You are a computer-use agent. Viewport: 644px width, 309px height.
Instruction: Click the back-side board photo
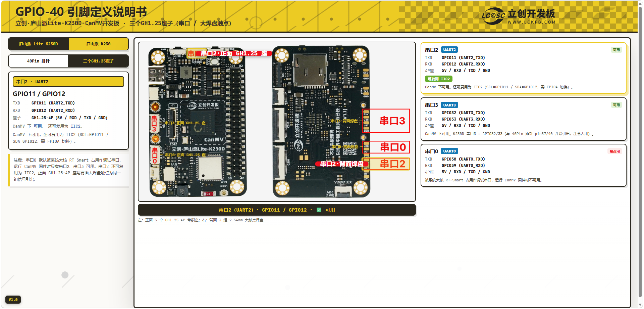[321, 122]
